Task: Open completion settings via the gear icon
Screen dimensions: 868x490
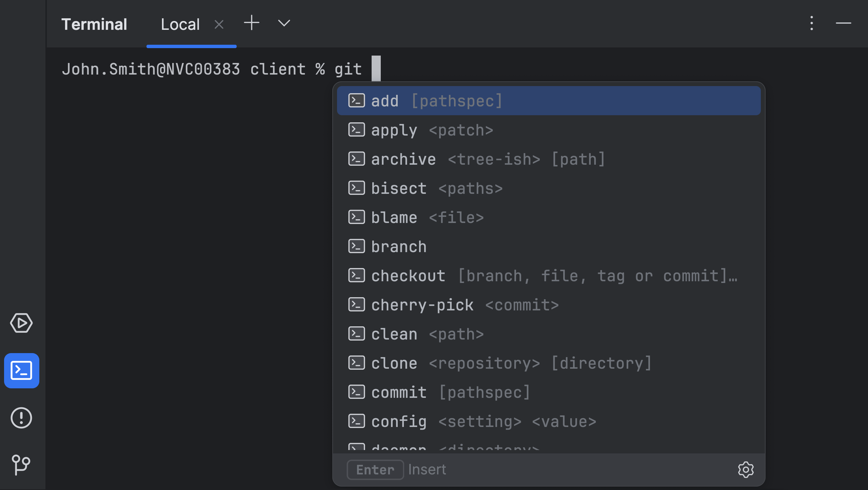Action: click(x=745, y=469)
